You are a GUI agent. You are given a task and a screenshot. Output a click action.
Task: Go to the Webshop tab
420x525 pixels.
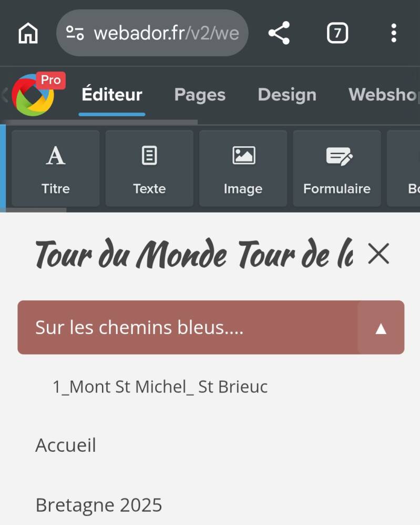[x=383, y=95]
